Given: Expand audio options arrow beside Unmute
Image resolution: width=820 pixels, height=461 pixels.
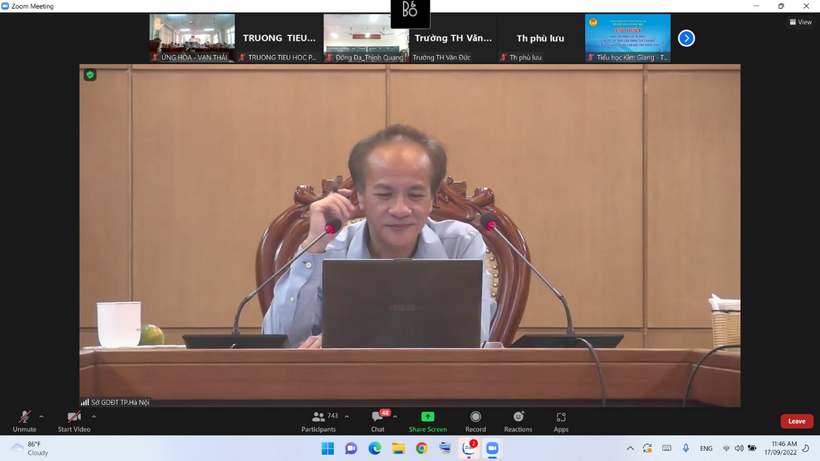Looking at the screenshot, I should (x=41, y=416).
